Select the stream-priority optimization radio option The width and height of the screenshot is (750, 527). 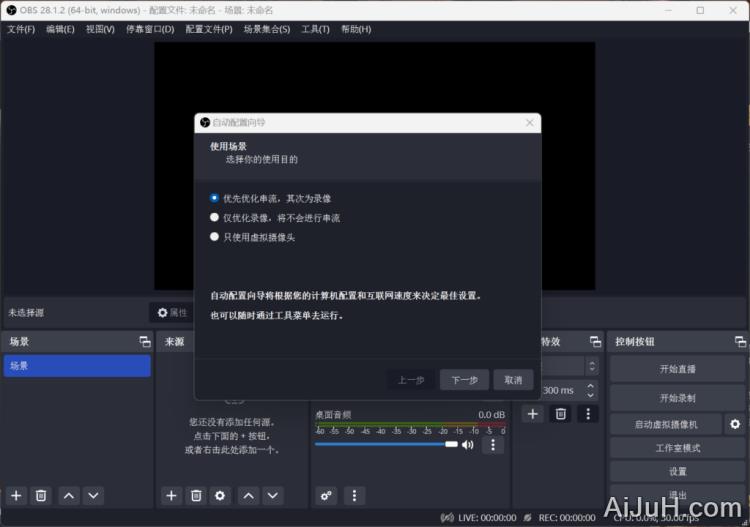[214, 198]
